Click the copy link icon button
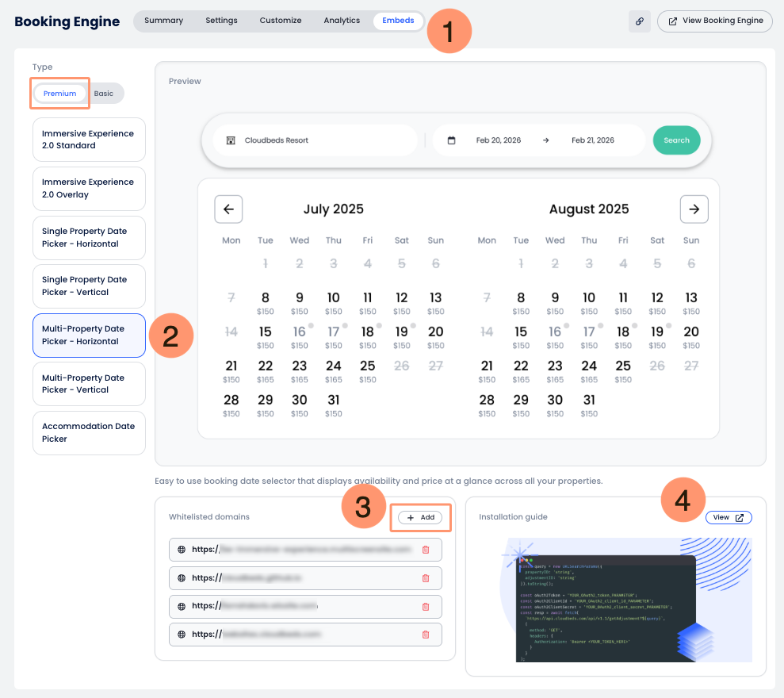The image size is (784, 698). (x=640, y=21)
